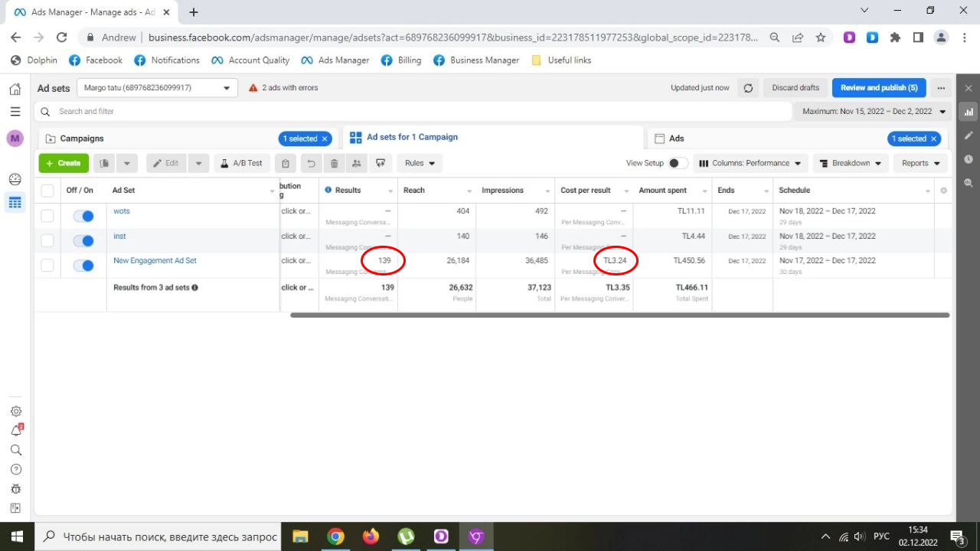Screen dimensions: 980x551
Task: Click the Review and publish button
Action: [879, 88]
